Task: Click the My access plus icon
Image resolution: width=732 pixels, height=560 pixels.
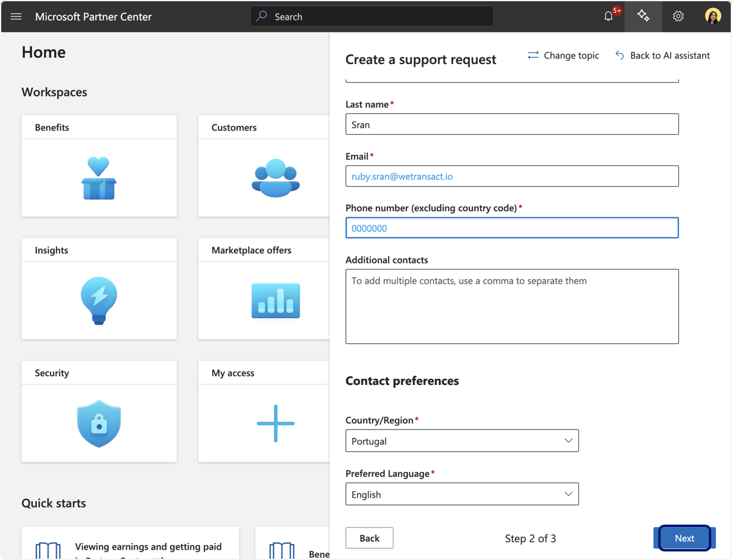Action: pyautogui.click(x=276, y=423)
